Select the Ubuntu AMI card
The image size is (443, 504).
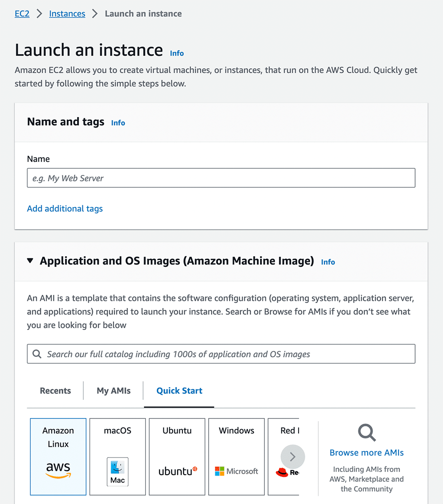[177, 457]
